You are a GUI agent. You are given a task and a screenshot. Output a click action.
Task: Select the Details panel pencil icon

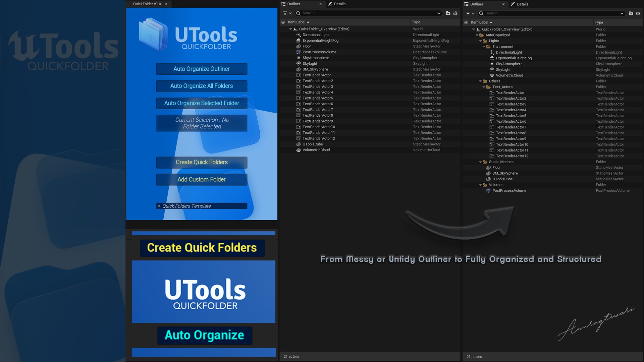coord(329,4)
